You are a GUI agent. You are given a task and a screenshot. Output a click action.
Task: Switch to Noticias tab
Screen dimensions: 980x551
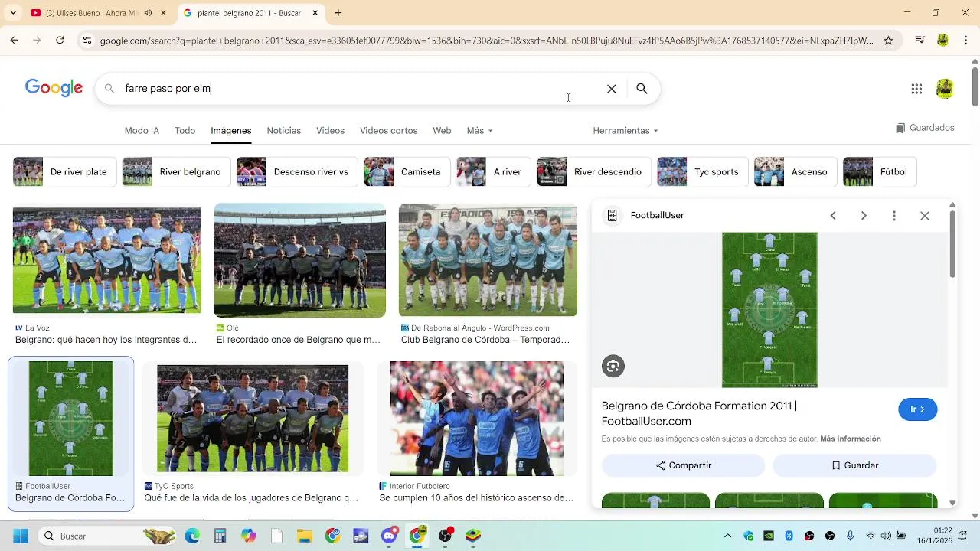tap(283, 131)
